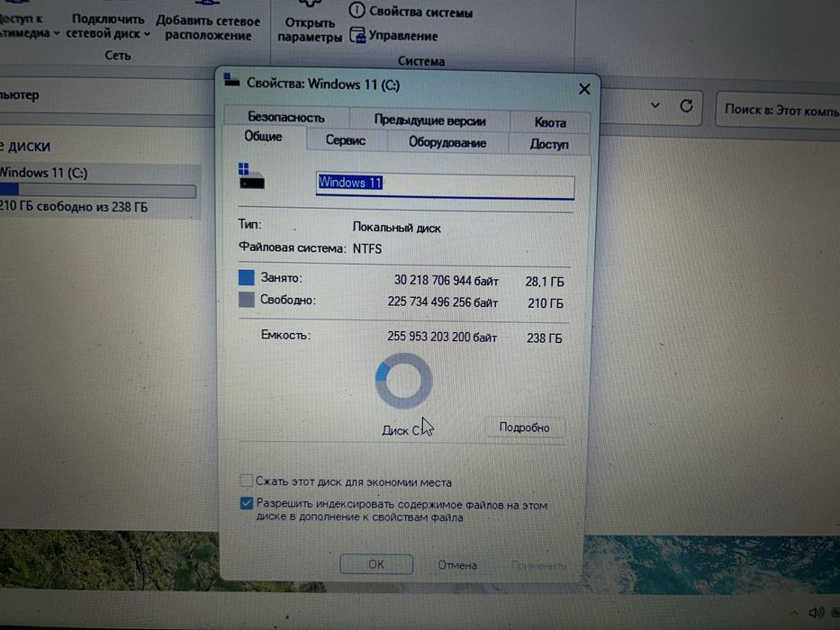
Task: Click the drive icon in the properties dialog
Action: pos(251,176)
